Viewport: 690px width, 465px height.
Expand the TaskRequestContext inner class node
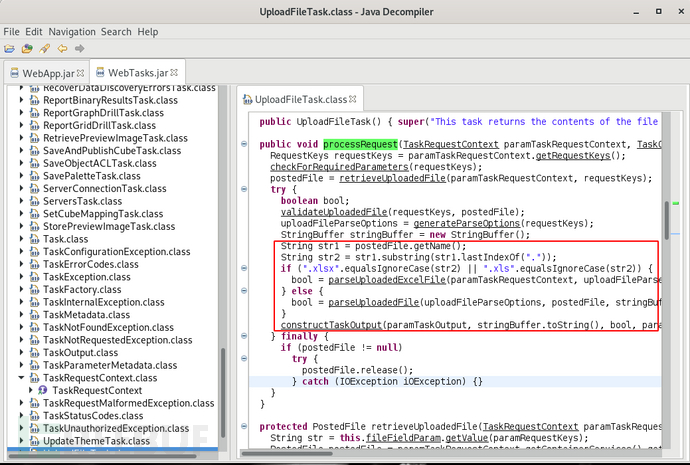point(30,390)
